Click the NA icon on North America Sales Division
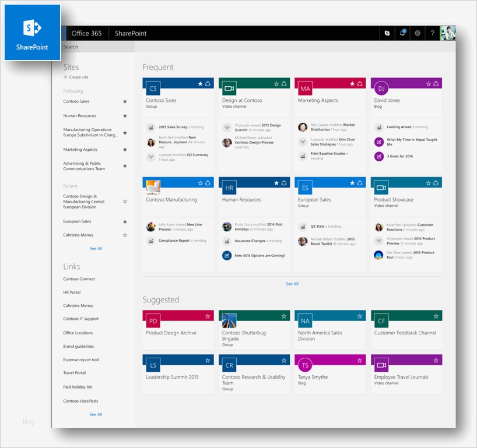Viewport: 477px width, 448px height. 305,321
